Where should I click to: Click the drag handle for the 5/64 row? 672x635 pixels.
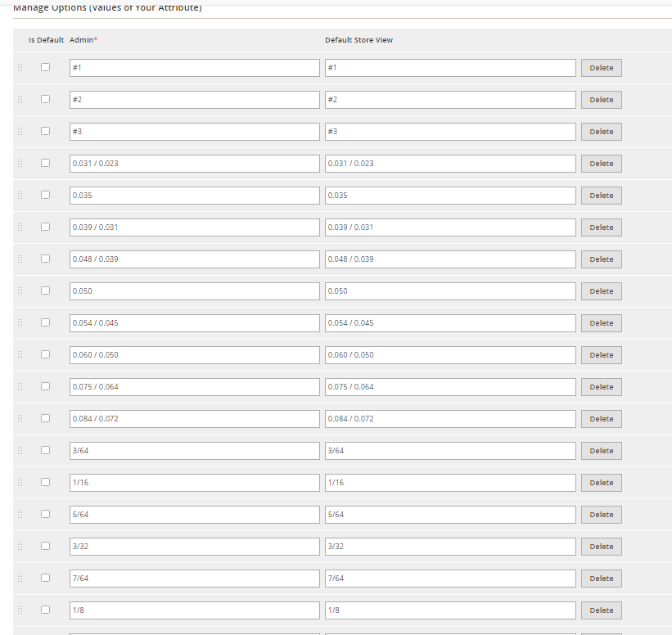(20, 515)
